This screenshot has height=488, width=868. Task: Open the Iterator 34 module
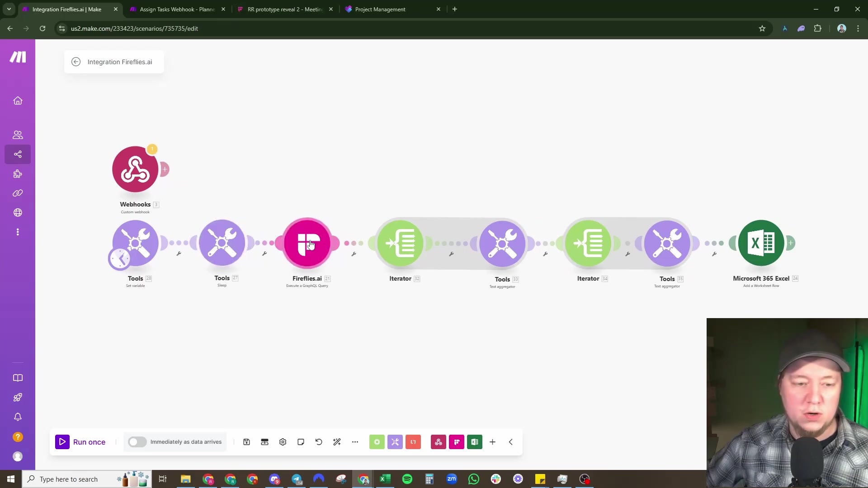588,243
